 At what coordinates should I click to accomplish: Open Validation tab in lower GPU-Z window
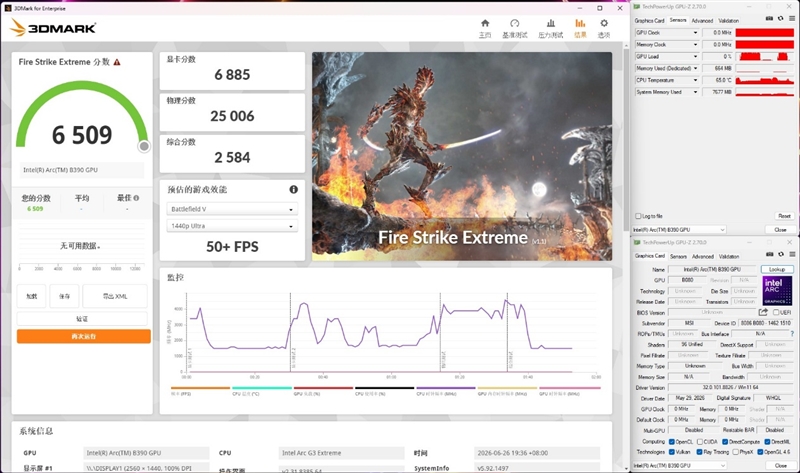729,256
